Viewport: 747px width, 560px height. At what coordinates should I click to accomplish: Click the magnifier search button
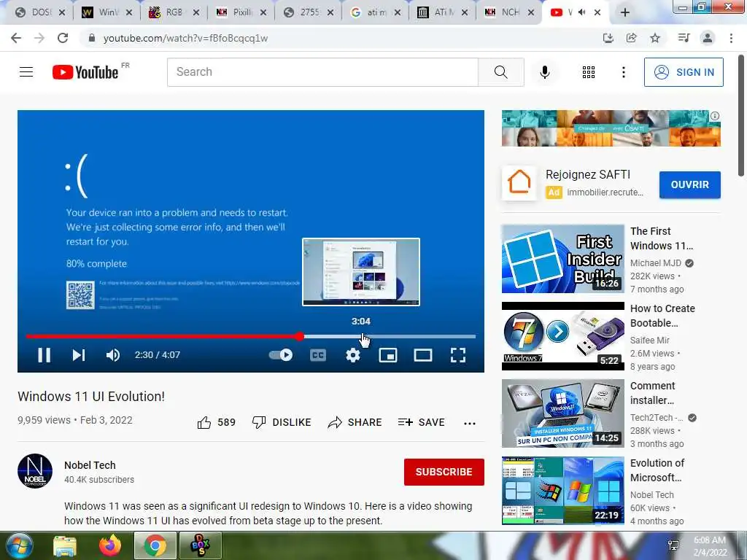(x=500, y=72)
